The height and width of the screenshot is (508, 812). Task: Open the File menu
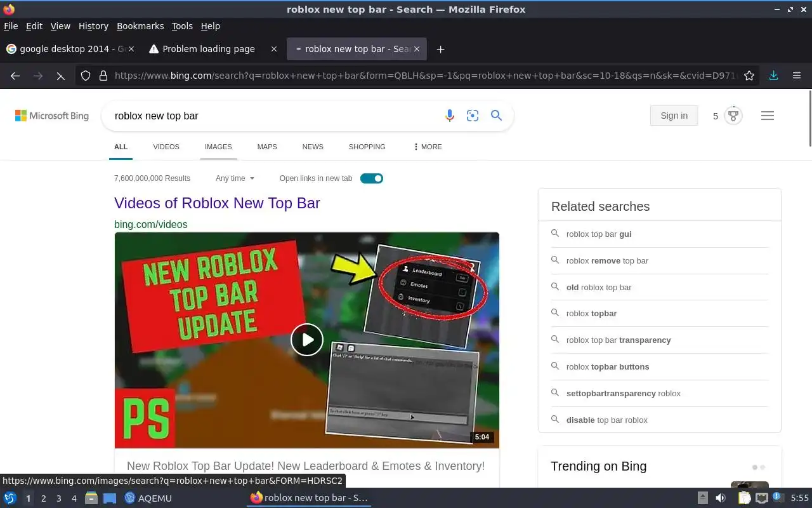[x=11, y=26]
